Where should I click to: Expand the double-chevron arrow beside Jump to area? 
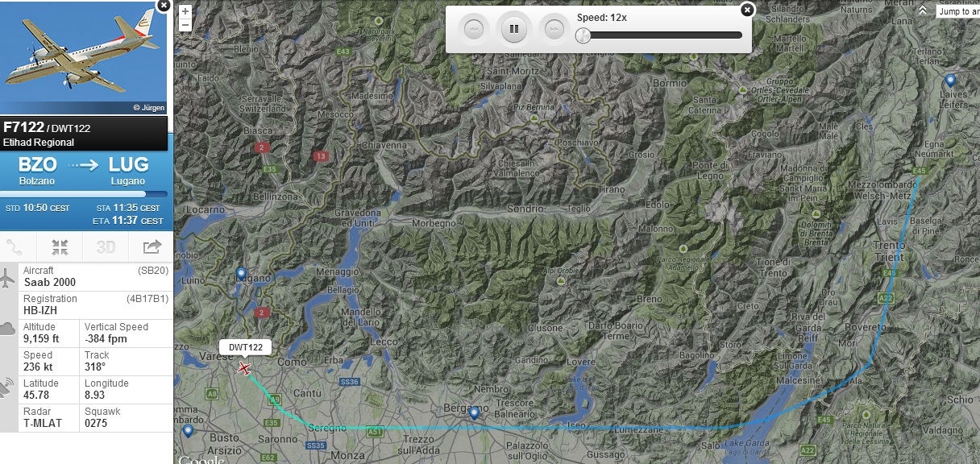tap(922, 10)
